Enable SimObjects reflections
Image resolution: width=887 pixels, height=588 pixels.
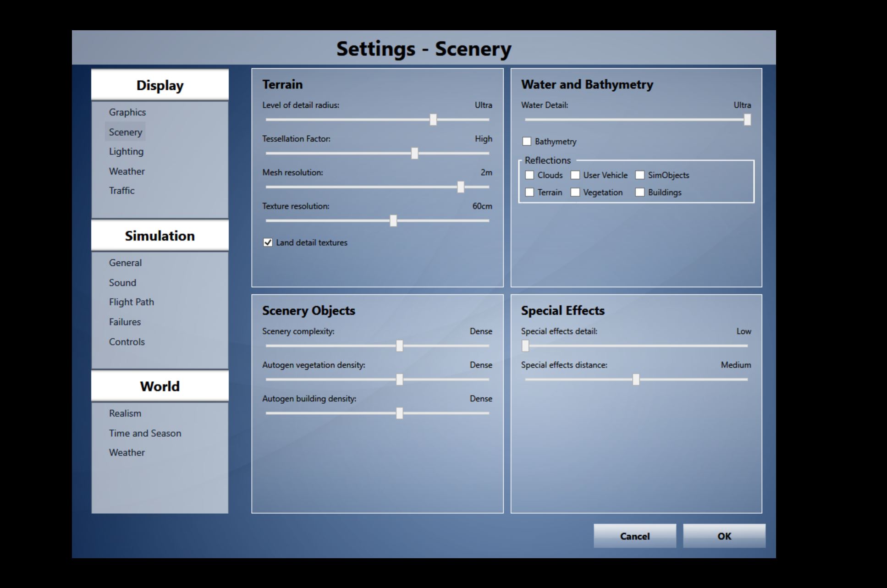point(640,175)
